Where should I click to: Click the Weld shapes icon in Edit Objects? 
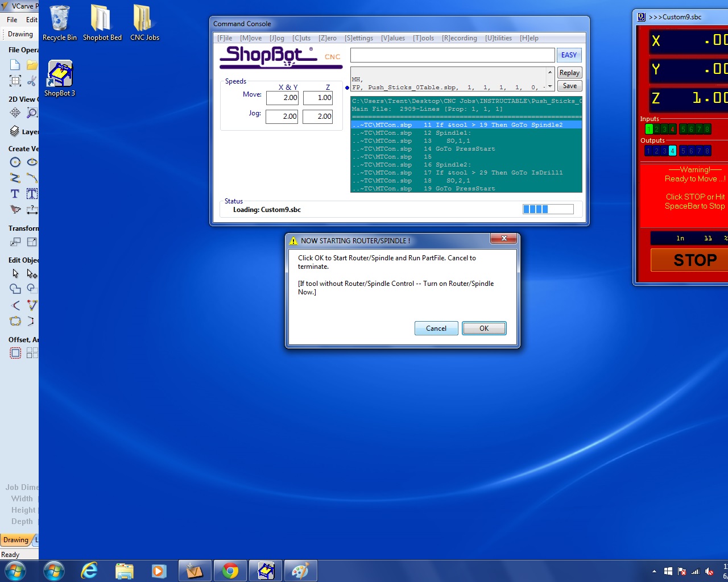[15, 289]
